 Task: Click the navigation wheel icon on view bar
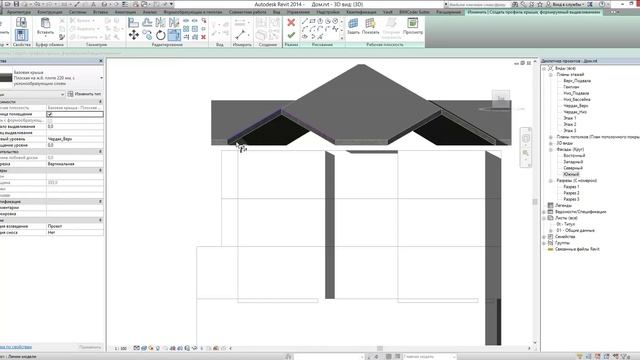point(526,139)
